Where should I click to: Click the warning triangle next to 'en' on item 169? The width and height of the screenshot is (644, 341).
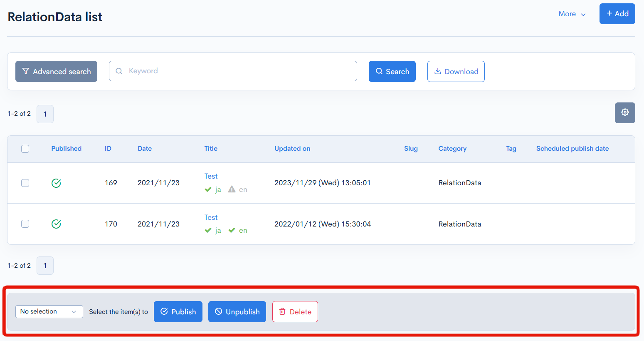(232, 189)
